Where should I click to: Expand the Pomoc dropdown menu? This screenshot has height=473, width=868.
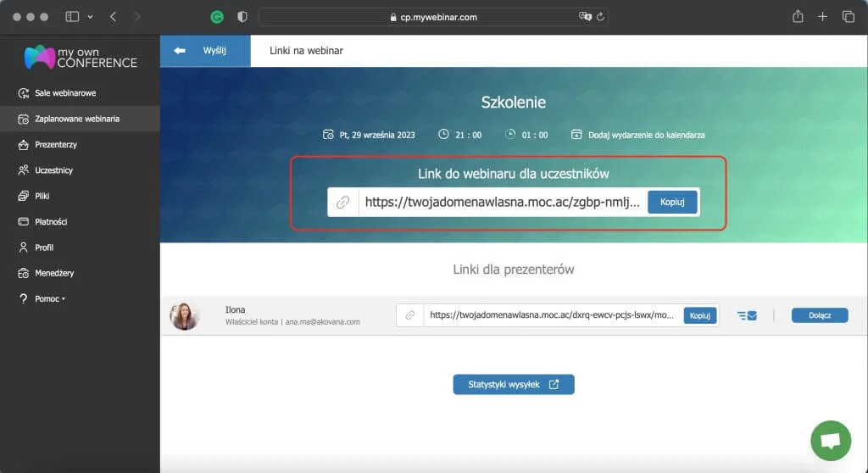[x=50, y=299]
